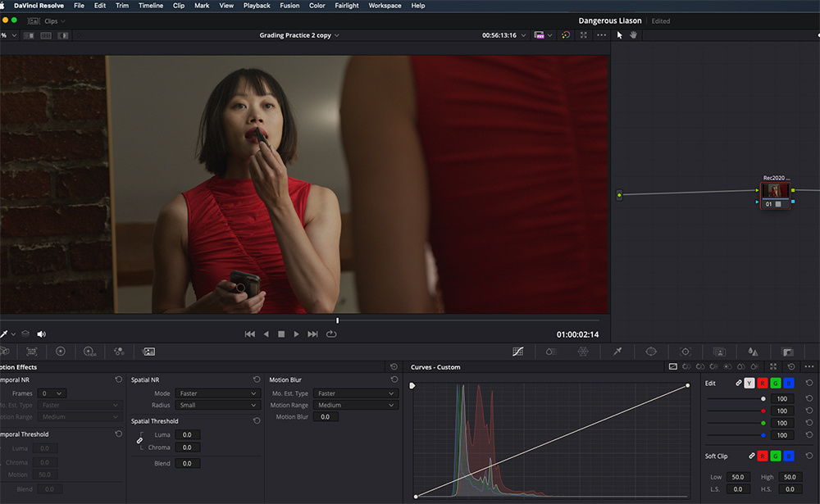The height and width of the screenshot is (504, 820).
Task: Reset the Spatial NR settings
Action: coord(257,379)
